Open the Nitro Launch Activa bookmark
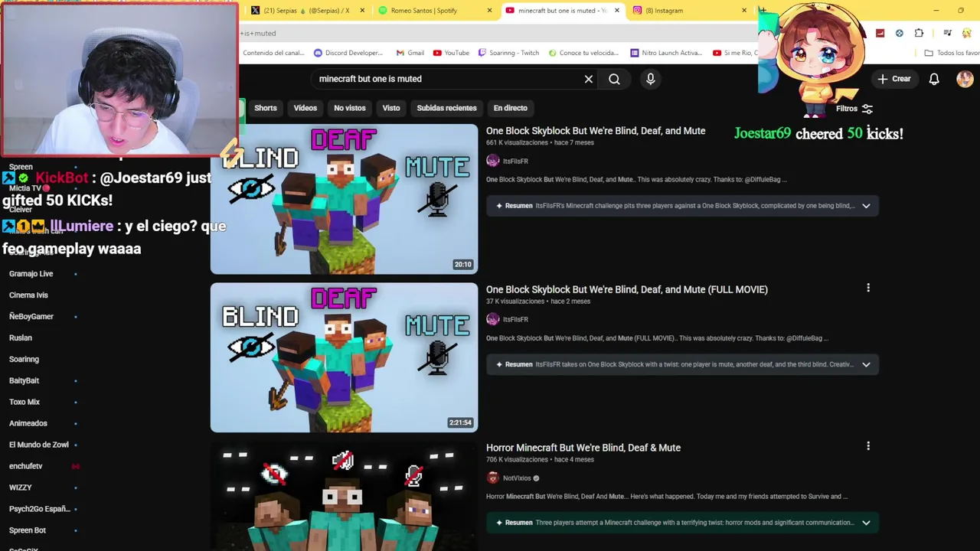Viewport: 980px width, 551px height. (x=665, y=53)
